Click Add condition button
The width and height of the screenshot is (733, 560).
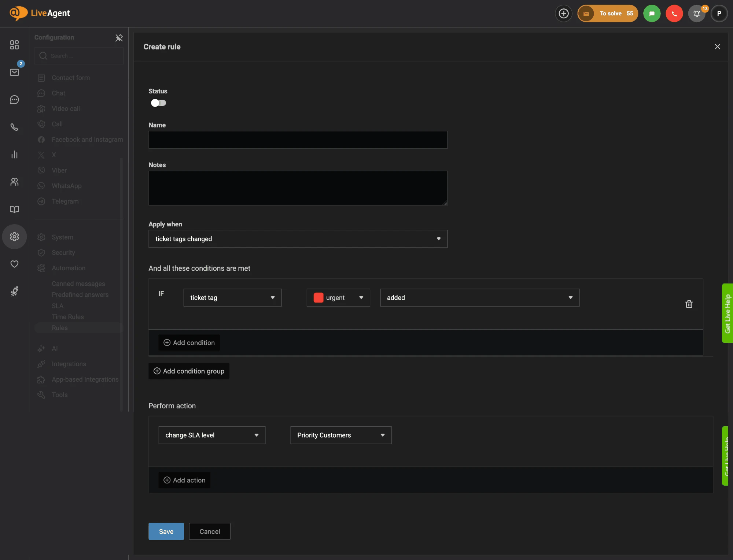pyautogui.click(x=189, y=343)
